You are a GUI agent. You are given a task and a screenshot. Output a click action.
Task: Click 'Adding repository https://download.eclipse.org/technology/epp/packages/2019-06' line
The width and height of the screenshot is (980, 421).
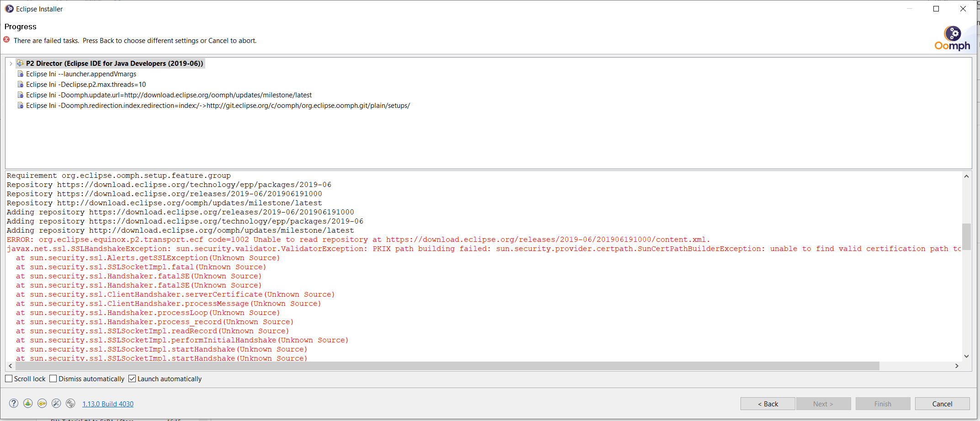pos(185,221)
